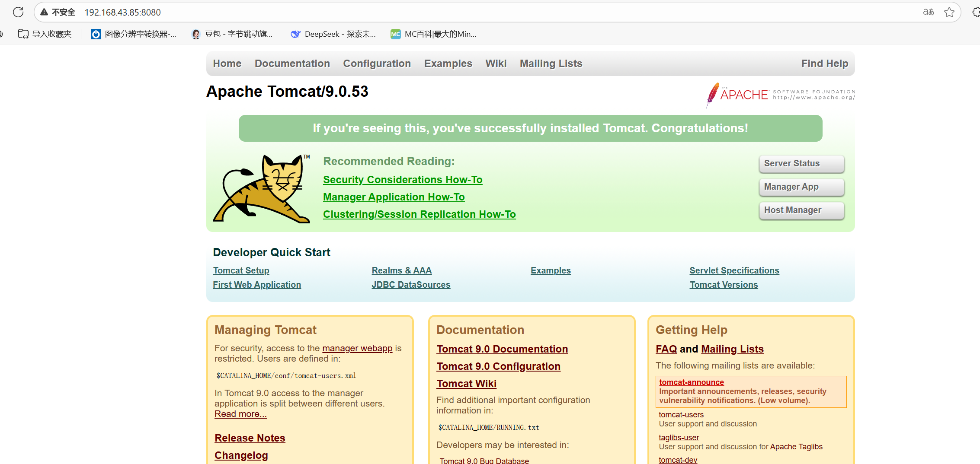Open Clustering/Session Replication How-To link
This screenshot has height=464, width=980.
(x=420, y=214)
